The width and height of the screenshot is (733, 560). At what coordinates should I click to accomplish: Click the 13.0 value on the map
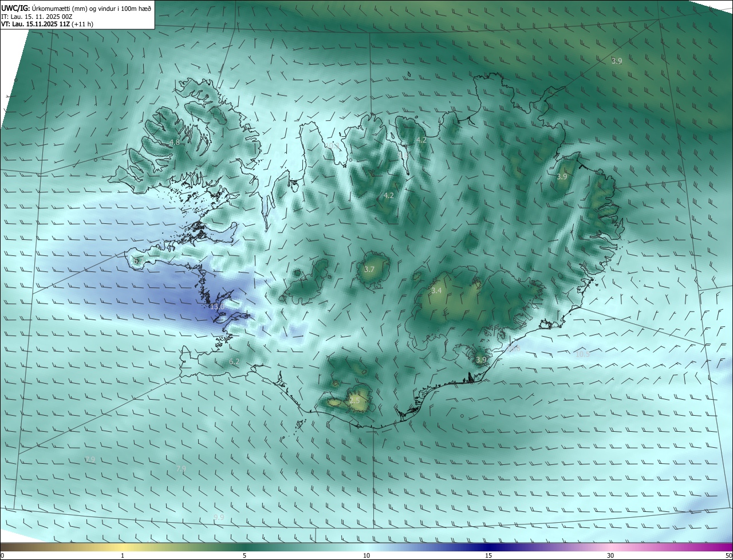tap(217, 307)
